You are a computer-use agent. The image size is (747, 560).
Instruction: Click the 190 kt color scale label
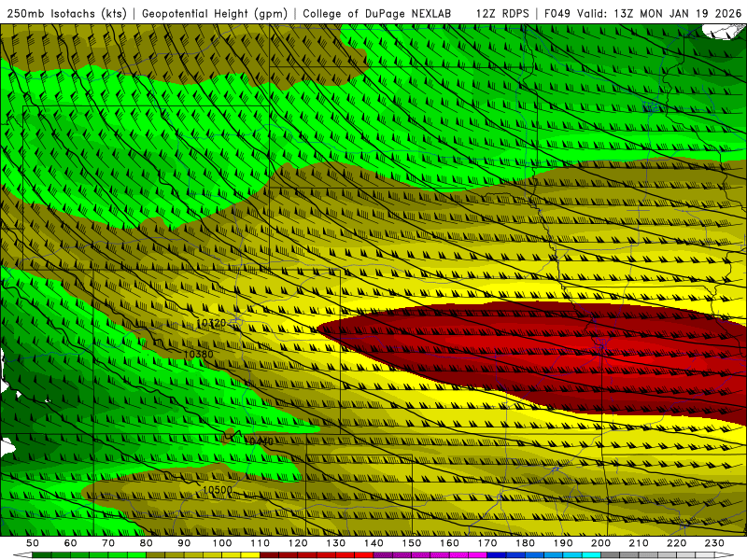(x=563, y=543)
